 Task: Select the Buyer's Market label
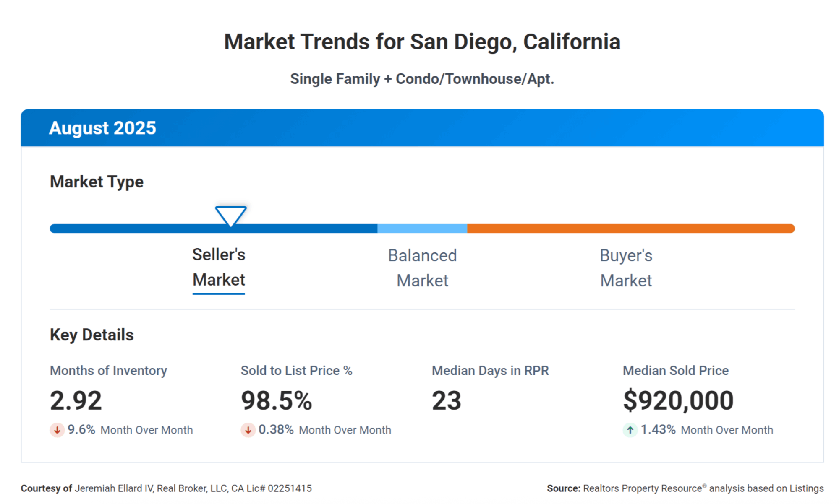[626, 268]
